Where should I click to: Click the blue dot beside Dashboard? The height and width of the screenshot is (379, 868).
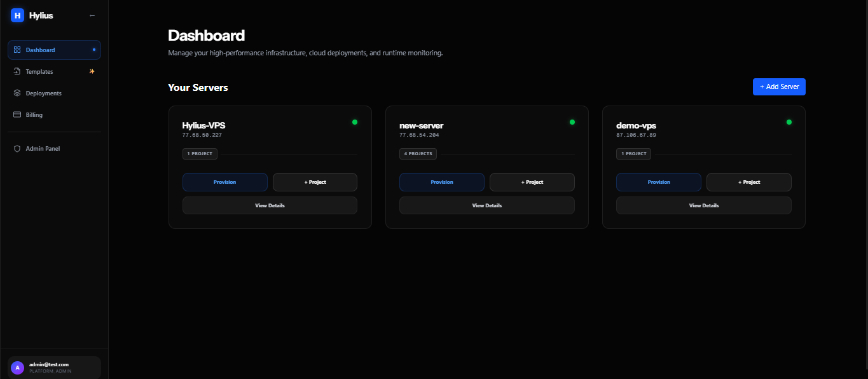click(x=94, y=50)
